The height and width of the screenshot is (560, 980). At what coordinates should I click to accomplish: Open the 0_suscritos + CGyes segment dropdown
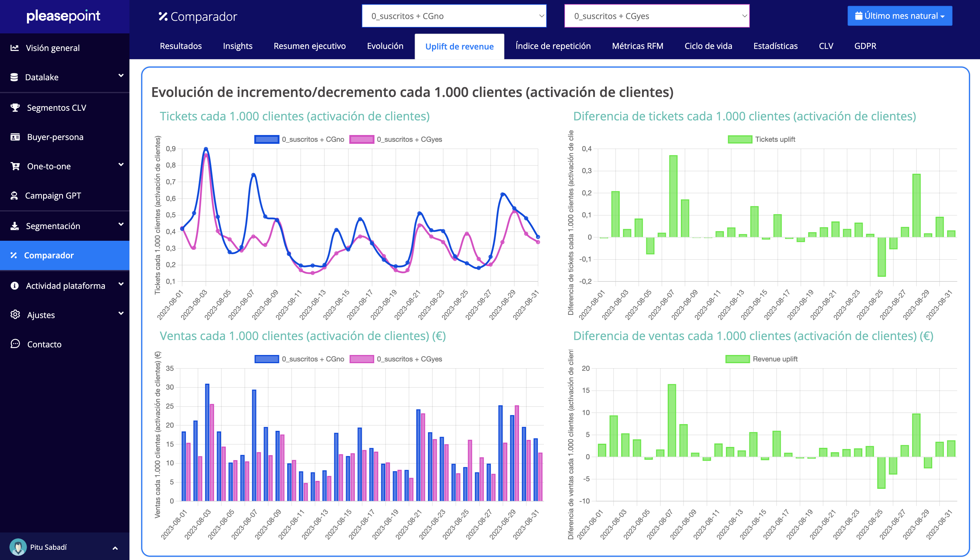[x=657, y=16]
